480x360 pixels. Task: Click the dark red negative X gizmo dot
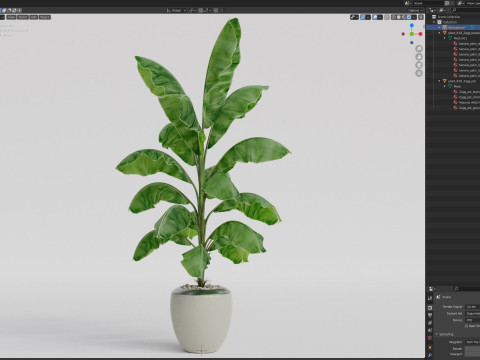[x=403, y=34]
